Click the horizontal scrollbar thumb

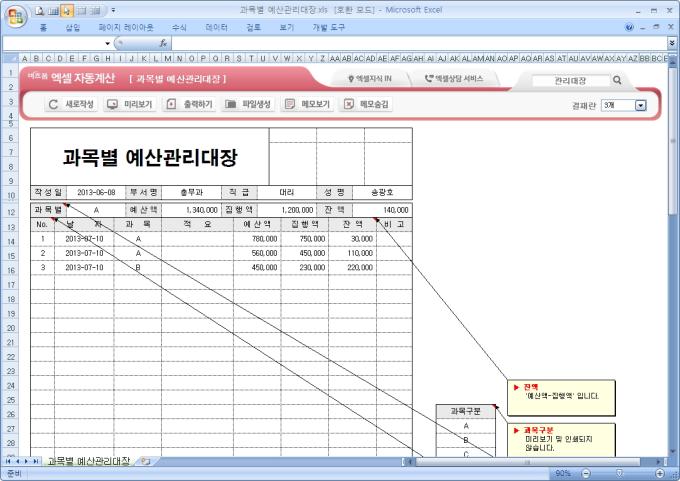coord(527,462)
